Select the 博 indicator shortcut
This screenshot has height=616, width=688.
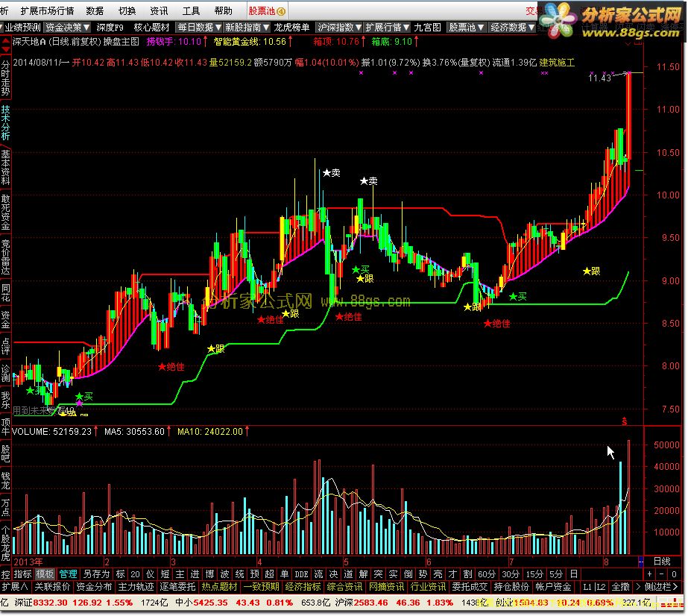pos(209,574)
